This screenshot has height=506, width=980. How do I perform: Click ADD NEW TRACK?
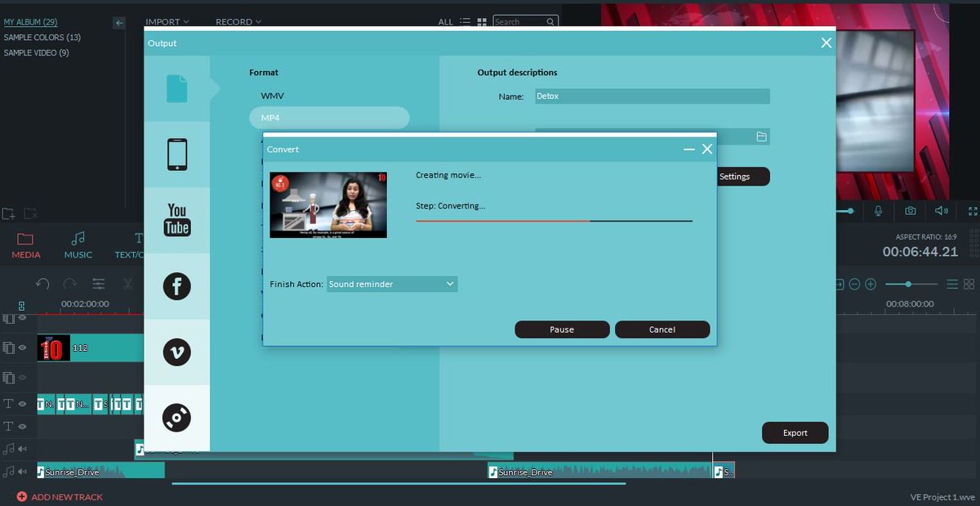[x=60, y=496]
